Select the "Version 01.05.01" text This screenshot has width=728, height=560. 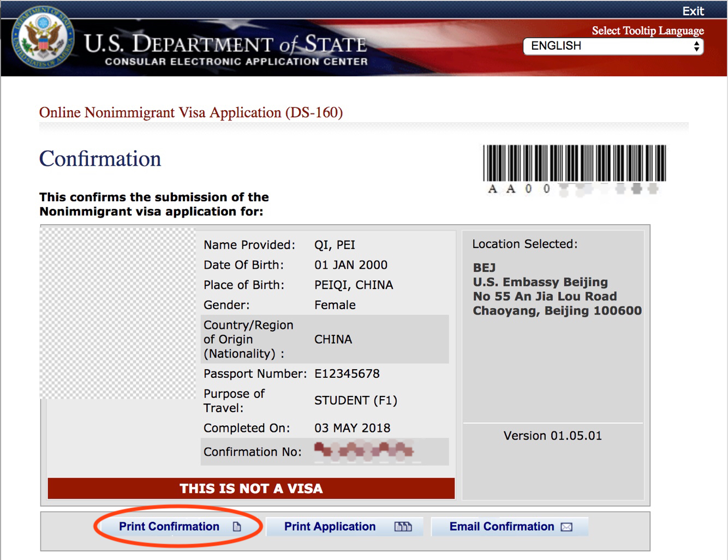[x=552, y=436]
